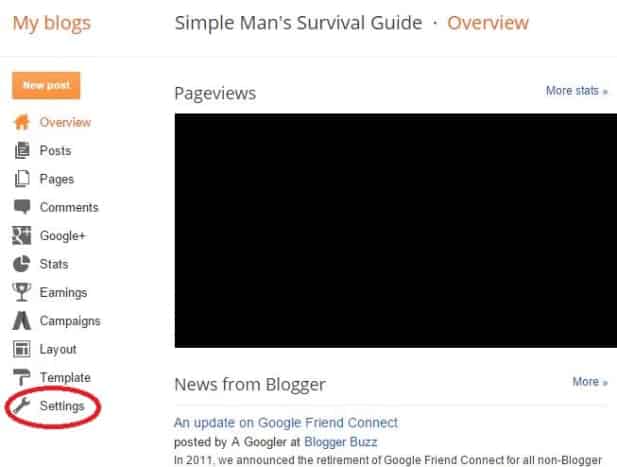Select Earnings menu item text
This screenshot has width=617, height=467.
[63, 293]
